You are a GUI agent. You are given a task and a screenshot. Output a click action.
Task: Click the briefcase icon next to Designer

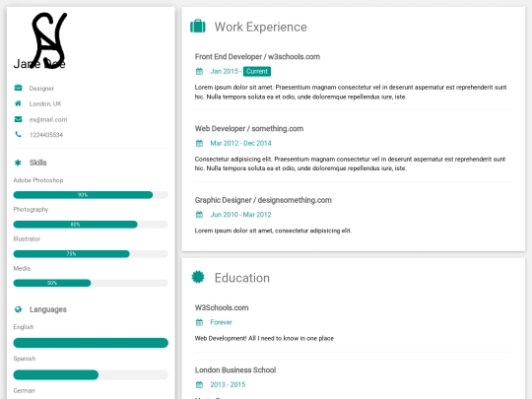point(19,88)
